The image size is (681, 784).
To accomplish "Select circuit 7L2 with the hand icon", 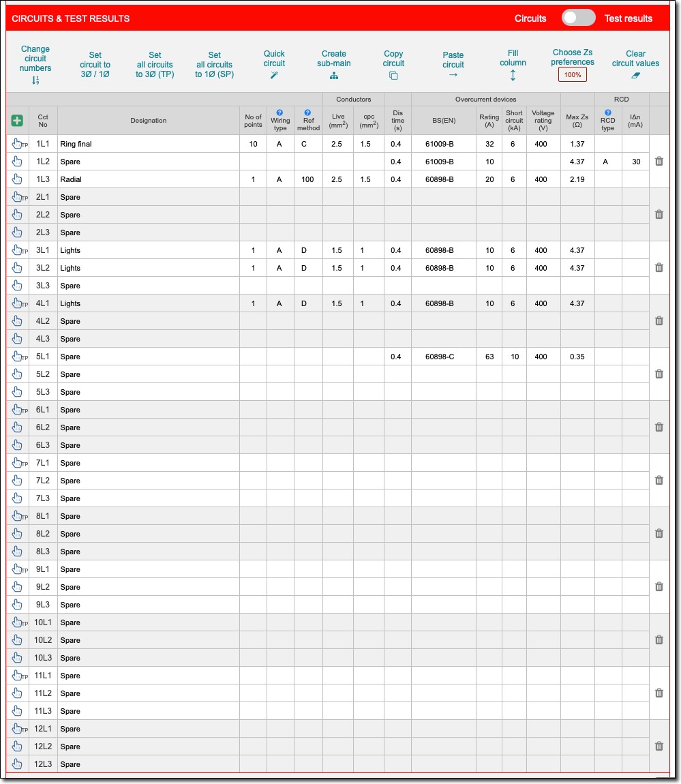I will coord(17,481).
